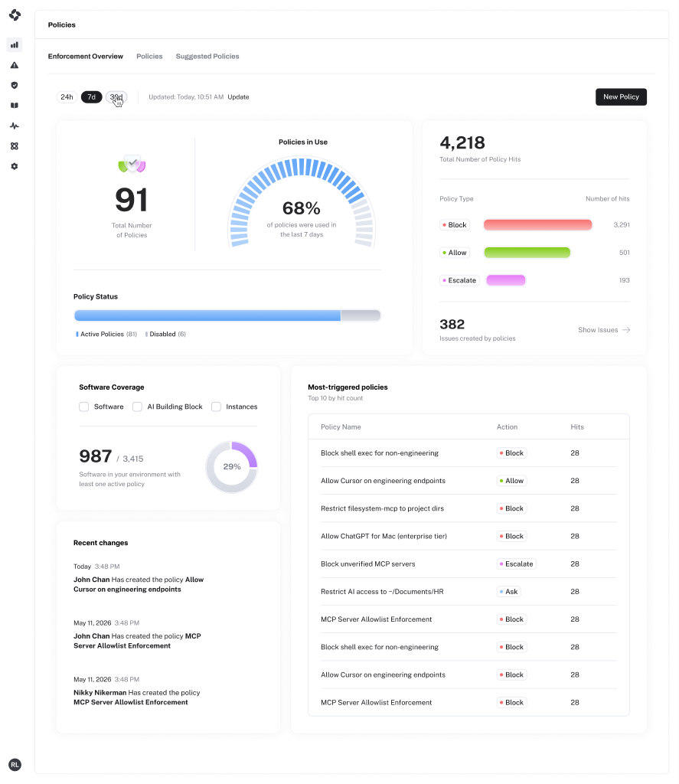Open Block unverified MCP servers row
Screen dimensions: 679x784
(468, 564)
